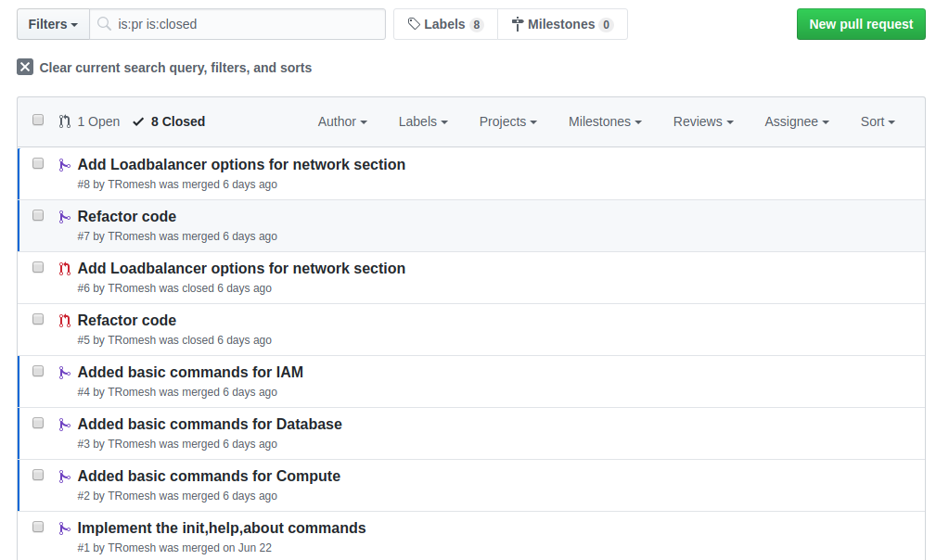The height and width of the screenshot is (560, 936).
Task: Check the box for pull request #8
Action: pyautogui.click(x=38, y=163)
